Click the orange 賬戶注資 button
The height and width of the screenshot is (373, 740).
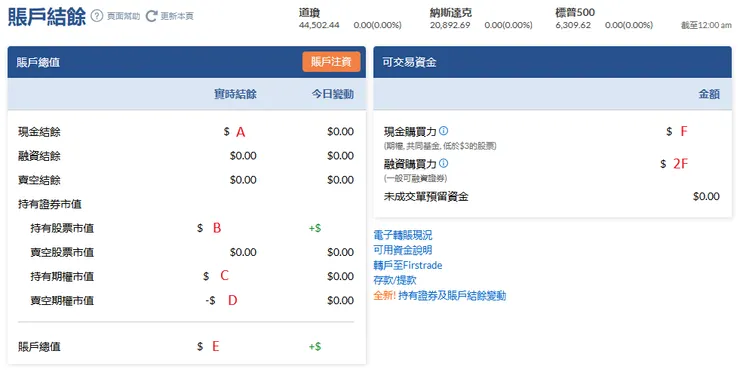pyautogui.click(x=331, y=62)
